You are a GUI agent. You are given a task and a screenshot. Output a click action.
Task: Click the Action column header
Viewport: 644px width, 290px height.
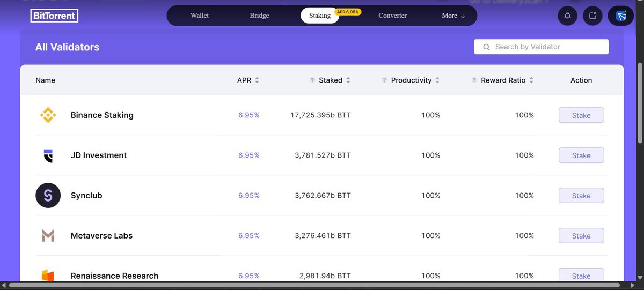click(581, 80)
